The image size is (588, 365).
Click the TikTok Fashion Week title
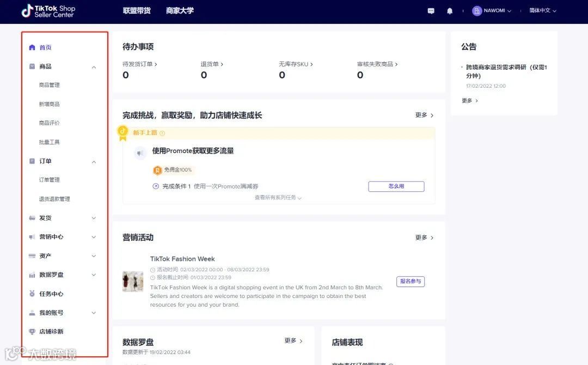(x=182, y=259)
